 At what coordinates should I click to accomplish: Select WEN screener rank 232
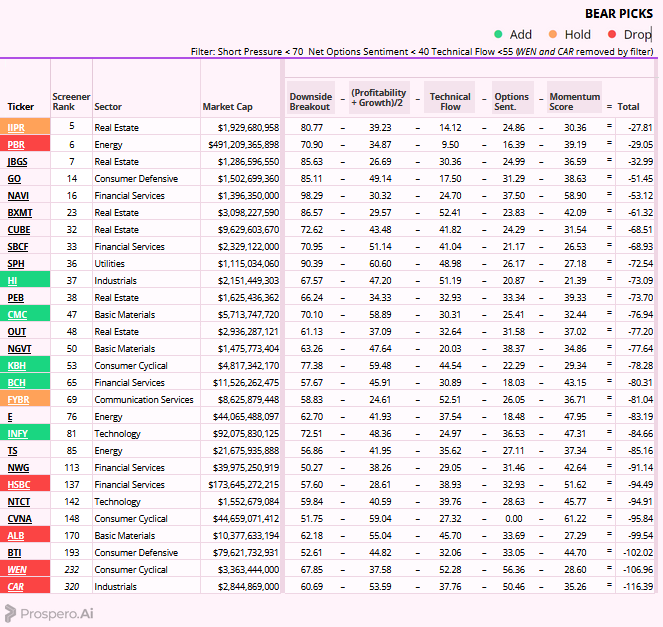pyautogui.click(x=71, y=570)
